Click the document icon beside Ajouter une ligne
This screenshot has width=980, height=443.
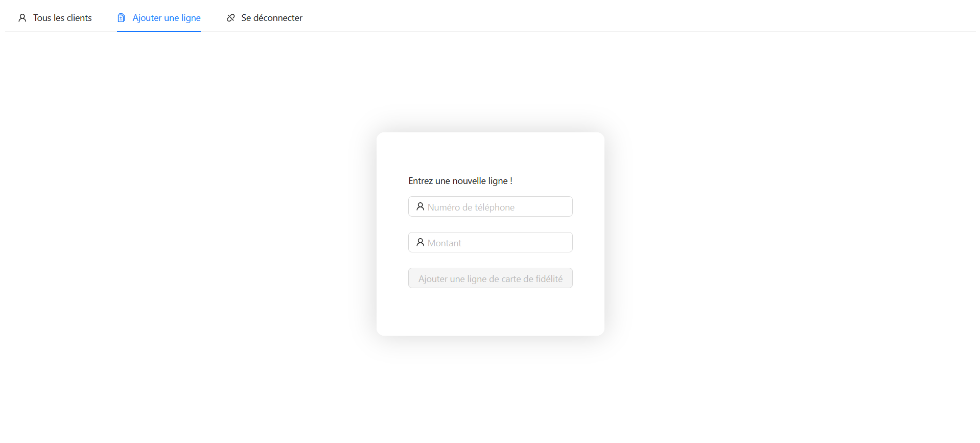click(121, 18)
